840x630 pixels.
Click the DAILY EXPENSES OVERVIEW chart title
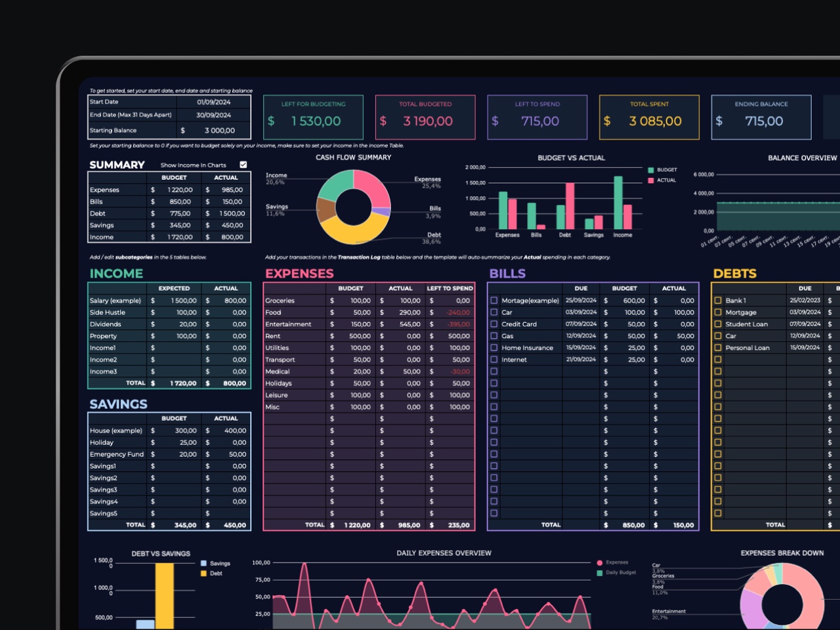(x=444, y=553)
